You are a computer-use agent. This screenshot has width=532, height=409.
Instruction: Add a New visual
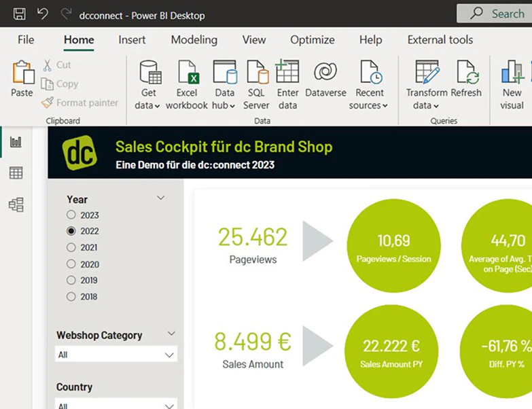click(512, 85)
